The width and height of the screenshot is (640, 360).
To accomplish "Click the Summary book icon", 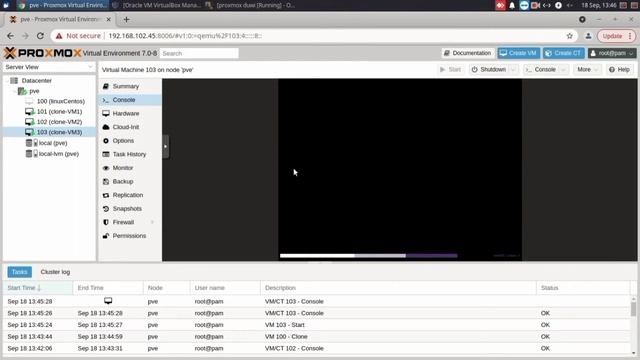I will pos(106,86).
